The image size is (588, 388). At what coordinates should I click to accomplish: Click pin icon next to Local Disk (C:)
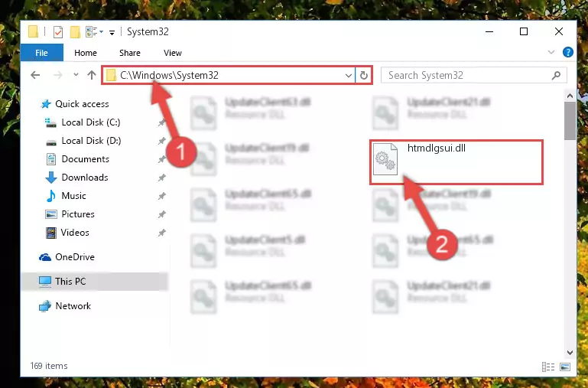pyautogui.click(x=161, y=122)
